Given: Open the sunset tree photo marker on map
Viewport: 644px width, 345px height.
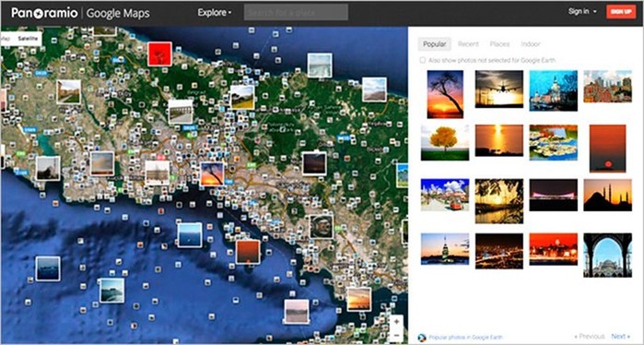Looking at the screenshot, I should (x=212, y=174).
